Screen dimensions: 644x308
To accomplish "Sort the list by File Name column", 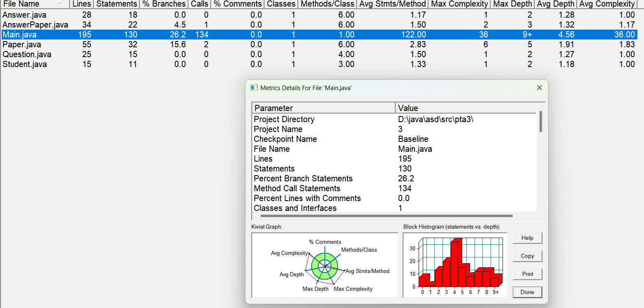I will (x=29, y=4).
